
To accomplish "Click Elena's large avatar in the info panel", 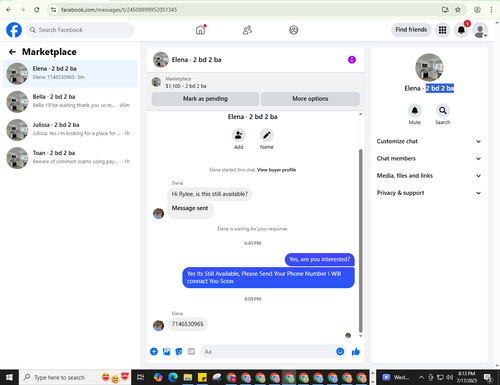I will (x=429, y=67).
